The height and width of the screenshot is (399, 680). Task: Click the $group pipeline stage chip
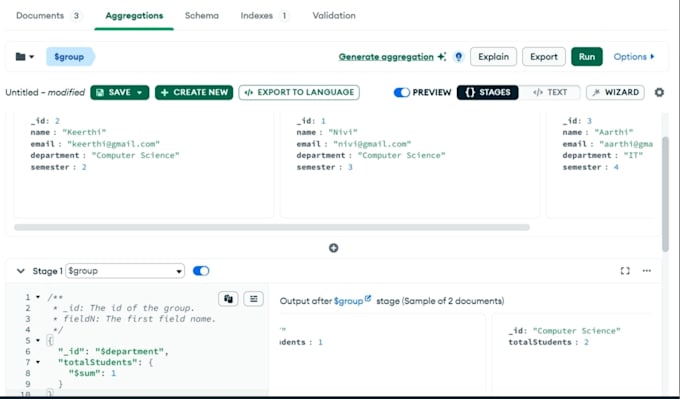click(x=70, y=57)
